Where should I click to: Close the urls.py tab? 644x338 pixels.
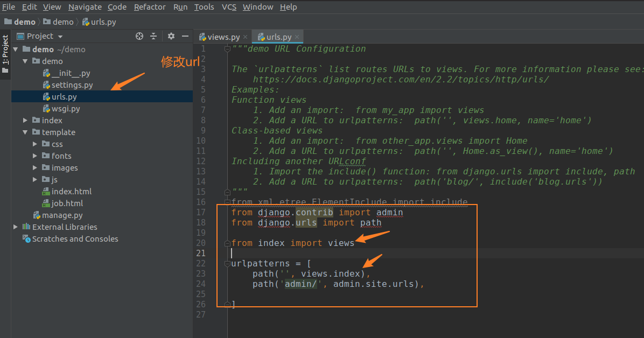(x=297, y=37)
